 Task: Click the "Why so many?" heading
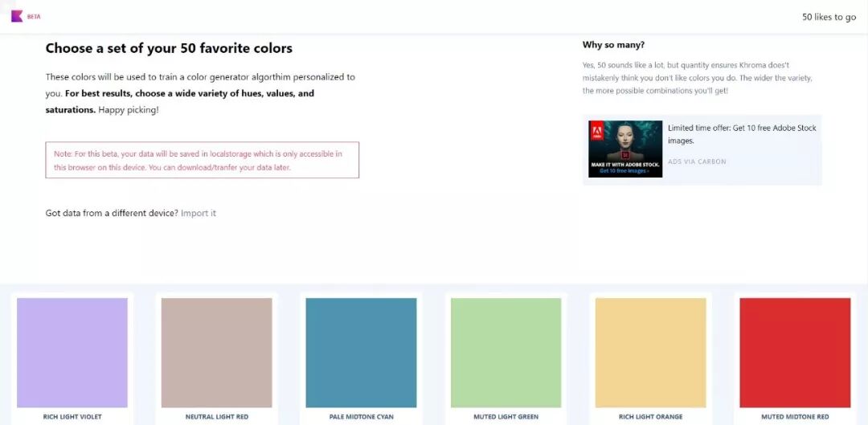pyautogui.click(x=613, y=45)
